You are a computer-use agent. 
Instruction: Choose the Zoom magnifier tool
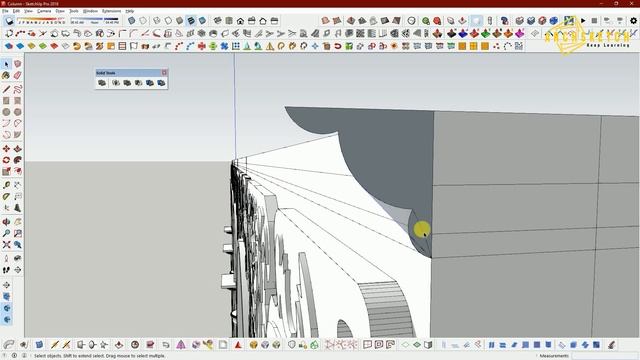6,233
